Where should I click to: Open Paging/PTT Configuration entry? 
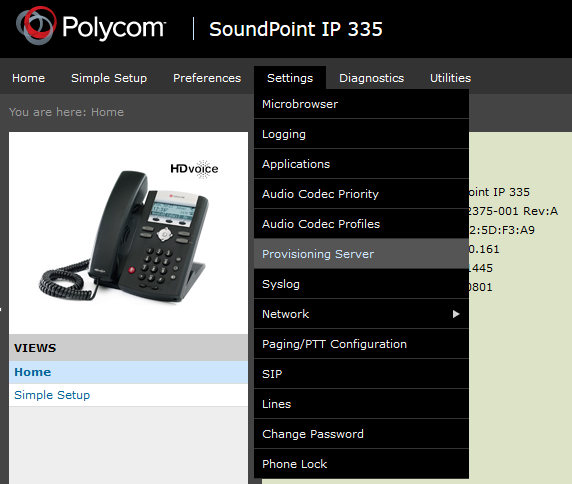[x=362, y=344]
